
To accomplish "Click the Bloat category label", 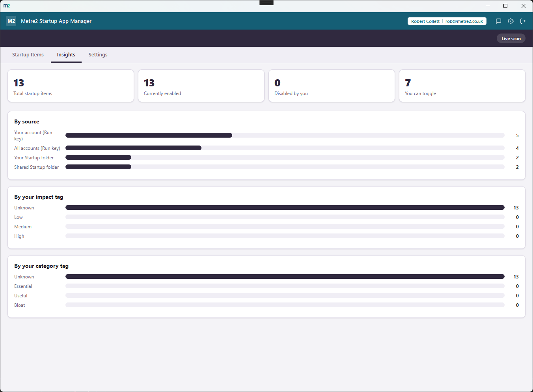I will pos(20,305).
